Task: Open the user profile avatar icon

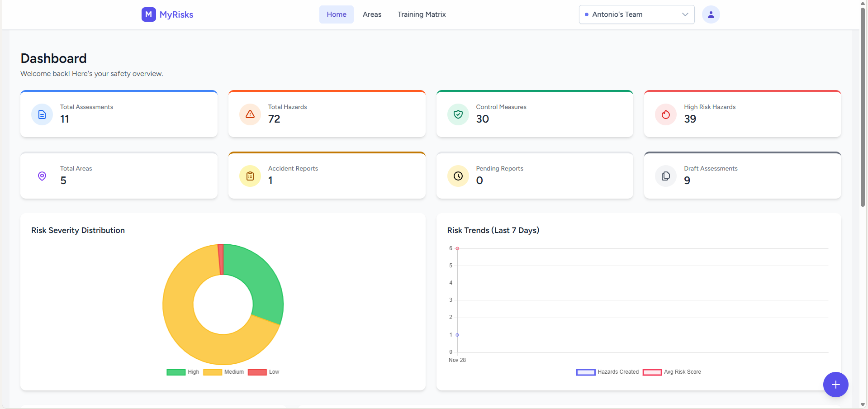Action: 711,14
